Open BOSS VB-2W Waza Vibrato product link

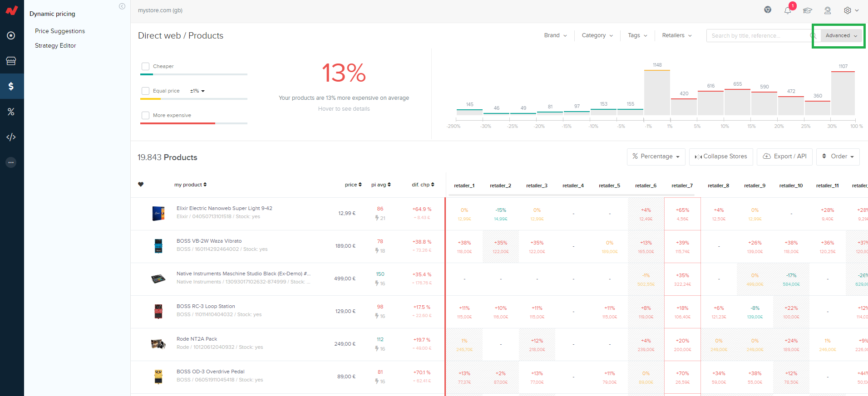pos(209,241)
